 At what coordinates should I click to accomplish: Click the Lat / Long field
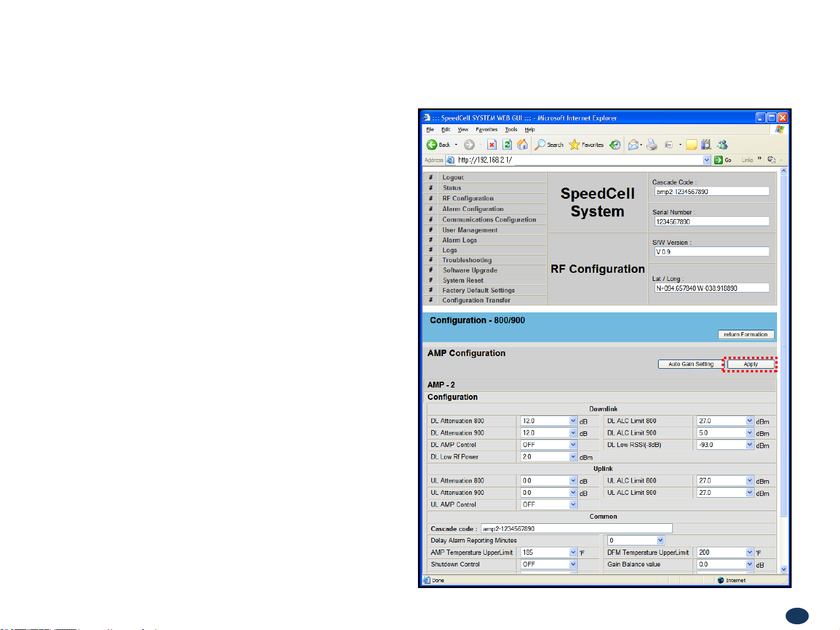[x=712, y=288]
